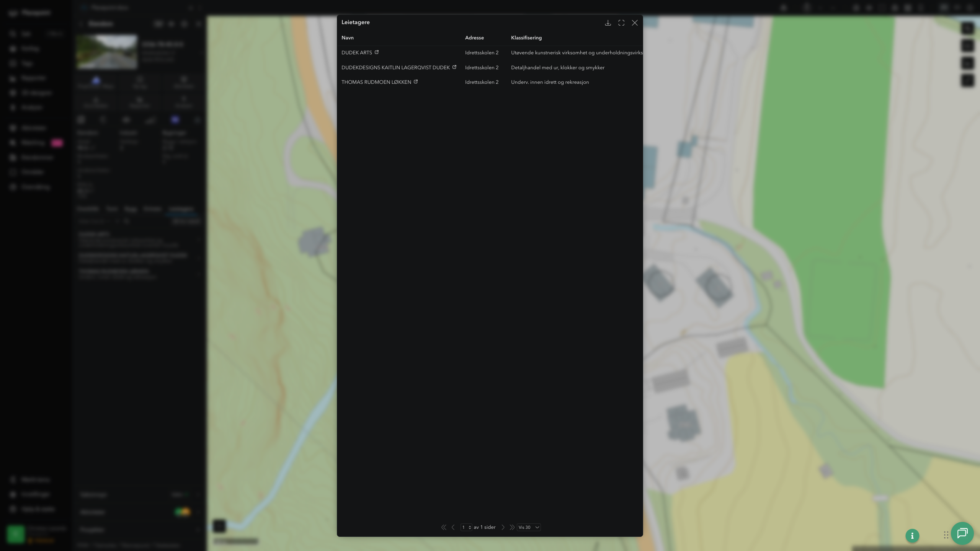Open external link icon beside THOMAS RUDMOEN LØKKEN
The width and height of the screenshot is (980, 551).
(x=416, y=82)
